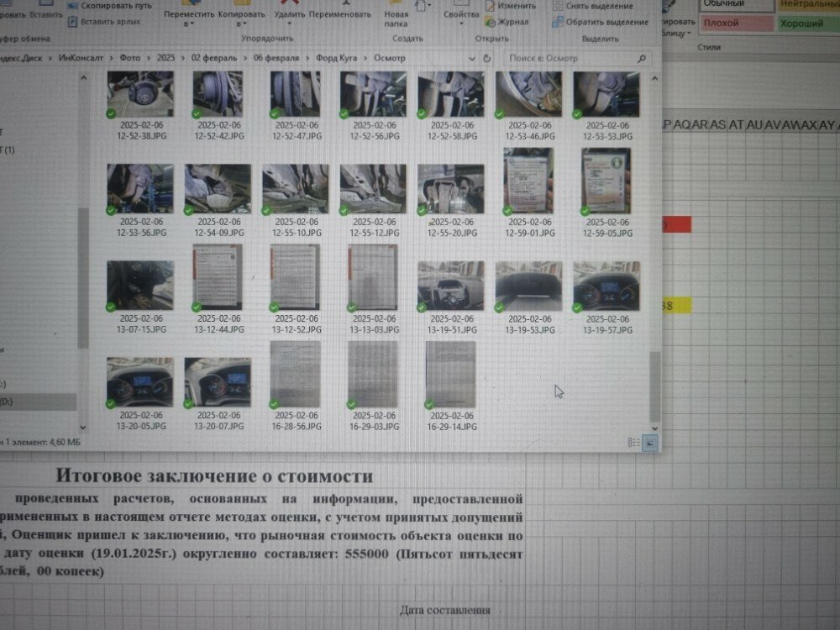840x630 pixels.
Task: Select thumbnail 2025-02-06 12-55-10.JPG
Action: [296, 189]
